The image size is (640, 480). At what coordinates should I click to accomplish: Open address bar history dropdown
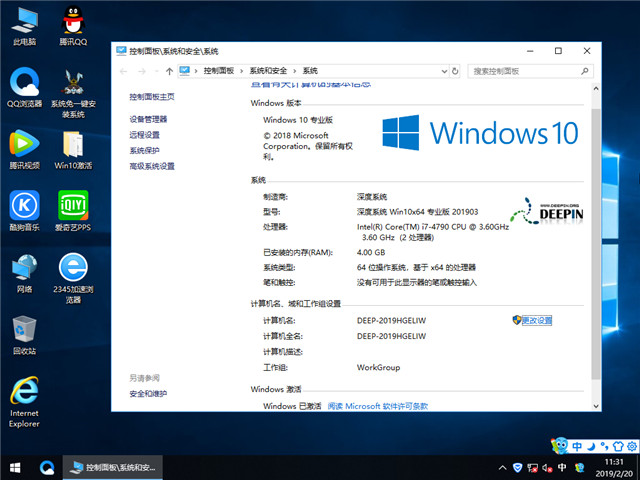(444, 71)
